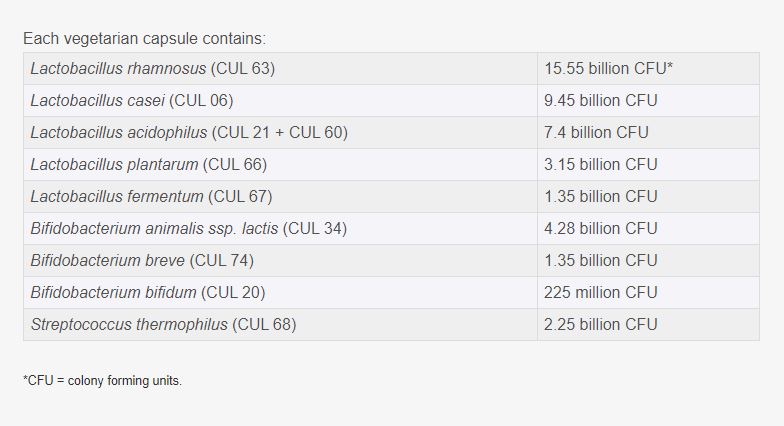Screen dimensions: 784x426
Task: Click the 7.4 billion CFU value
Action: click(x=596, y=133)
